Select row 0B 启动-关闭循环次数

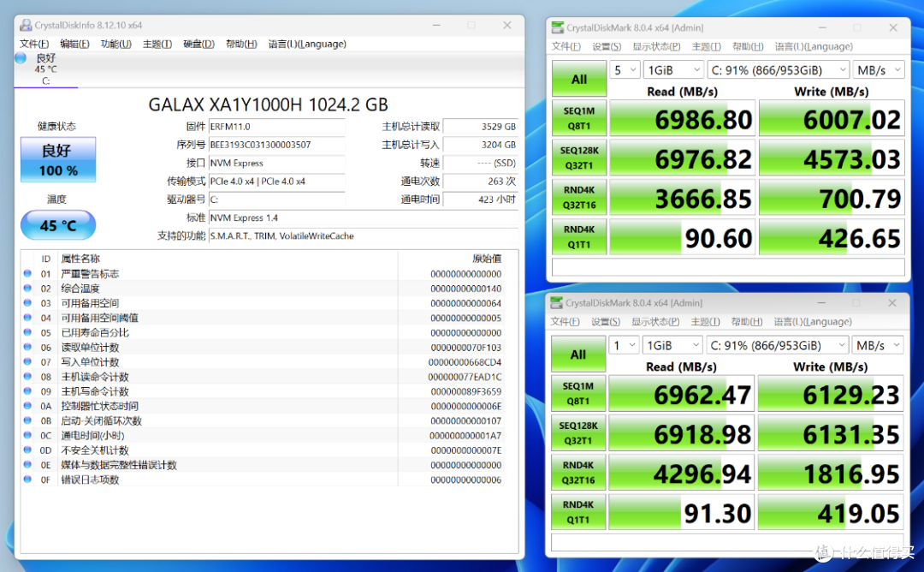(x=264, y=420)
